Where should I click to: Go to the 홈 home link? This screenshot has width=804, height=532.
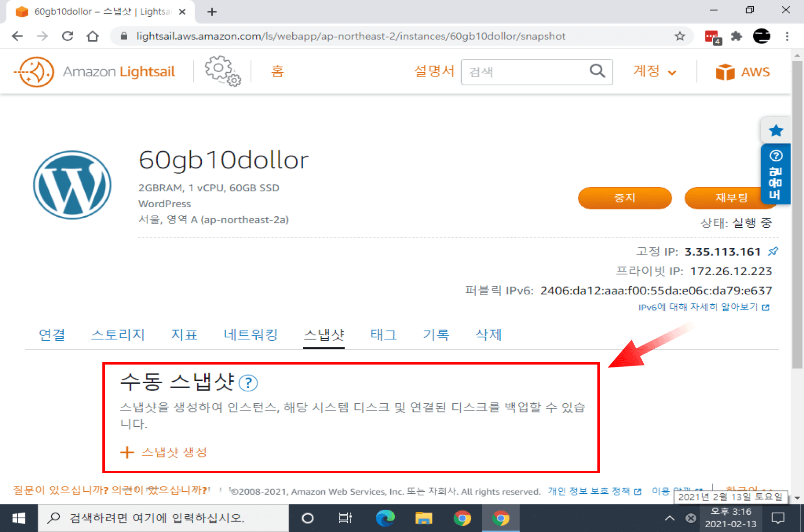coord(277,72)
